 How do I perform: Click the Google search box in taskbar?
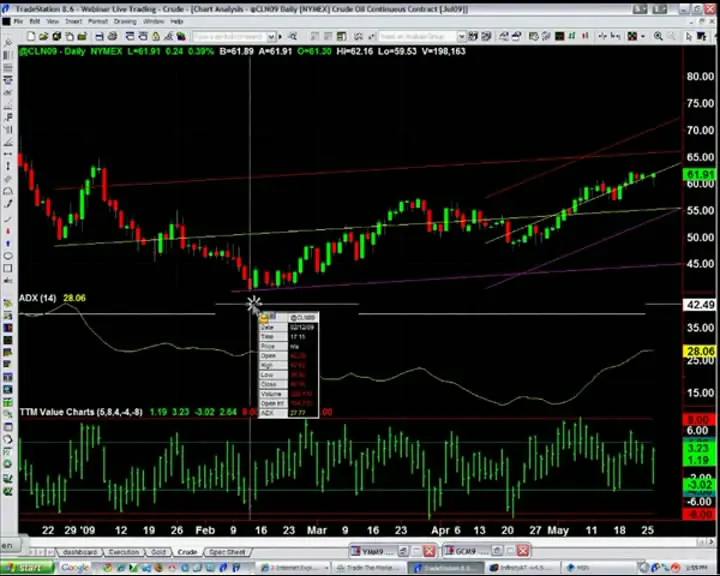77,568
